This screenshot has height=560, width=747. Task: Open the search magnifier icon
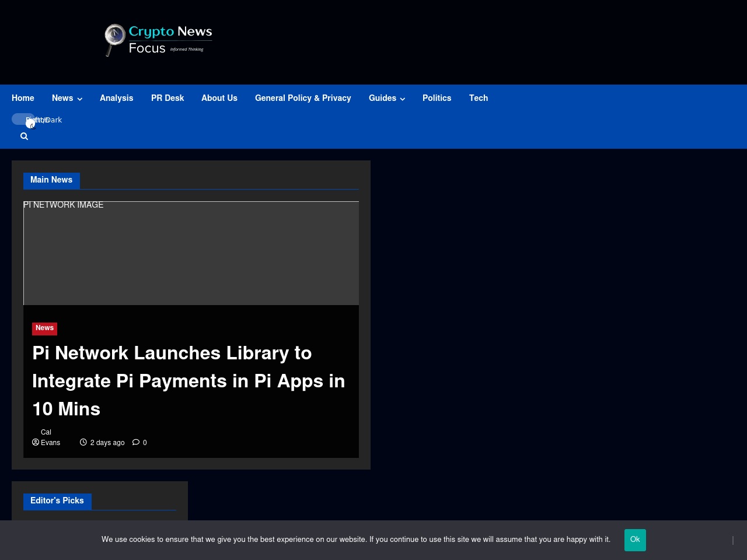[24, 136]
